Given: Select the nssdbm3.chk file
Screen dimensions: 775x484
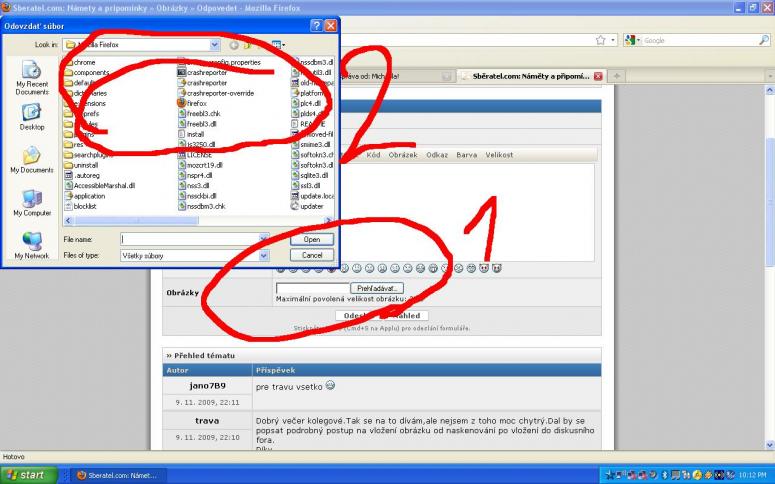Looking at the screenshot, I should click(x=201, y=207).
